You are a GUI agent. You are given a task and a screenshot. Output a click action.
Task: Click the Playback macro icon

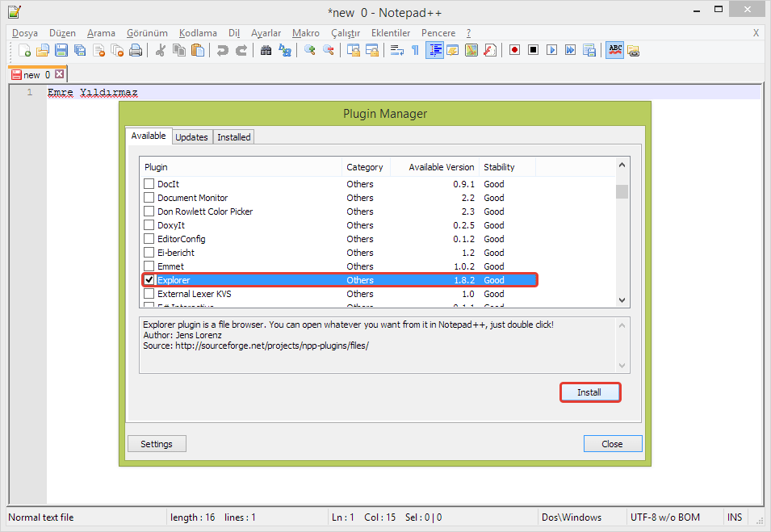click(x=551, y=50)
